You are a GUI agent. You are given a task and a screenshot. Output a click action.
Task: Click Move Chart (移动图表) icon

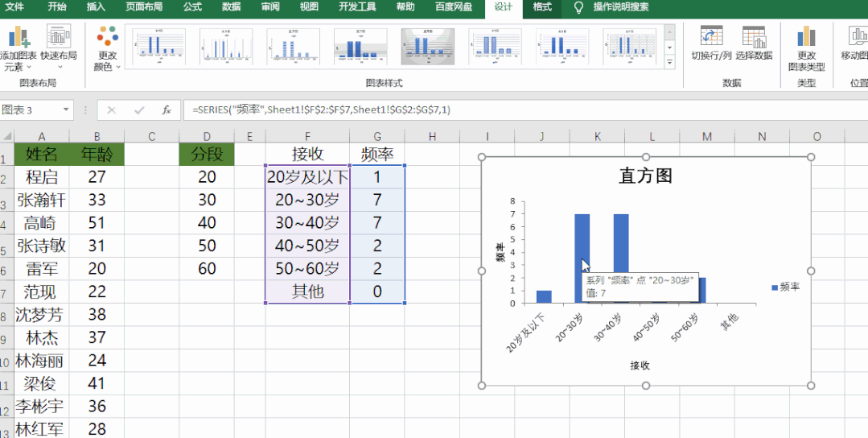click(x=858, y=36)
